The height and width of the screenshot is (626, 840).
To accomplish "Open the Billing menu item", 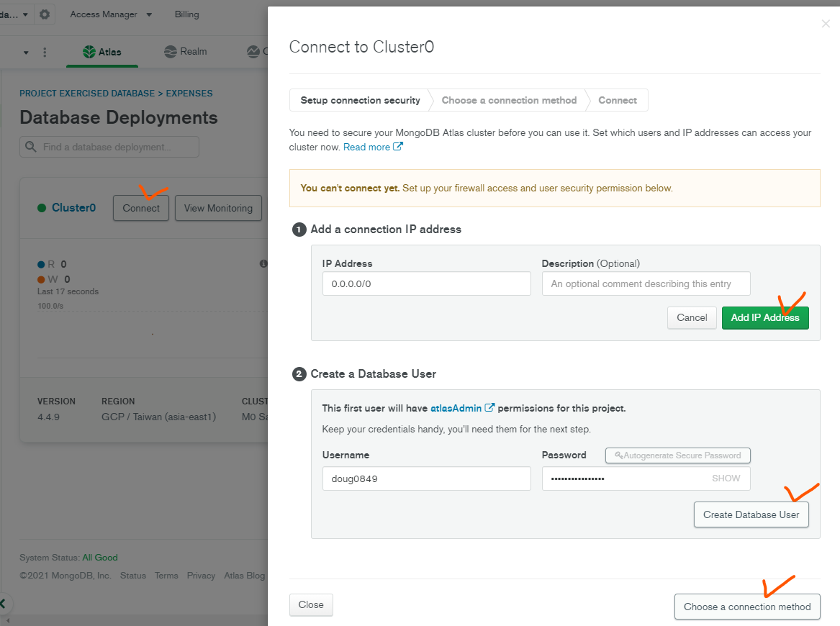I will [186, 14].
